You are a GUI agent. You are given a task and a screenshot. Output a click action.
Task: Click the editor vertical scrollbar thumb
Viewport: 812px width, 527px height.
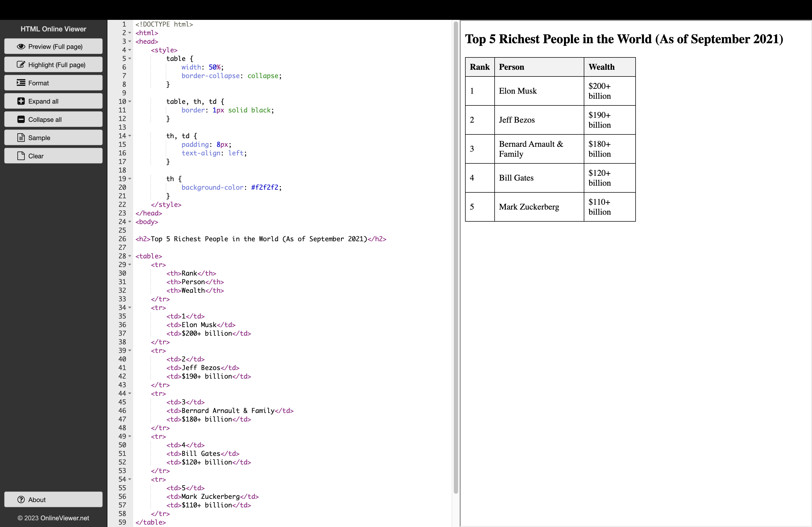pos(456,257)
